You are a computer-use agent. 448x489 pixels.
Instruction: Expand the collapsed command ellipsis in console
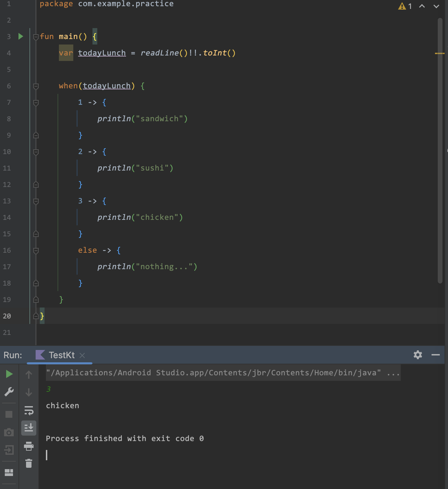pyautogui.click(x=393, y=373)
